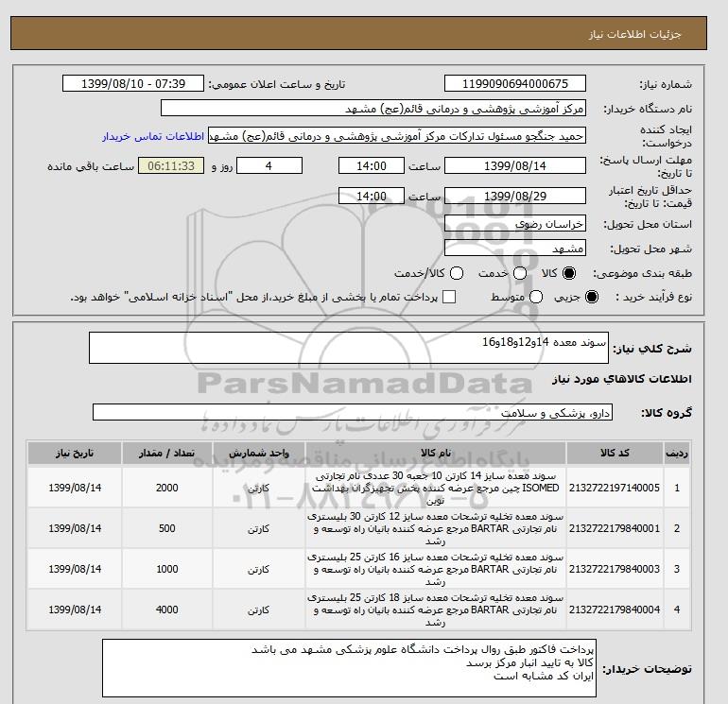Image resolution: width=728 pixels, height=704 pixels.
Task: Click the page title جزئیات اطلاعات نیاز
Action: (x=634, y=34)
